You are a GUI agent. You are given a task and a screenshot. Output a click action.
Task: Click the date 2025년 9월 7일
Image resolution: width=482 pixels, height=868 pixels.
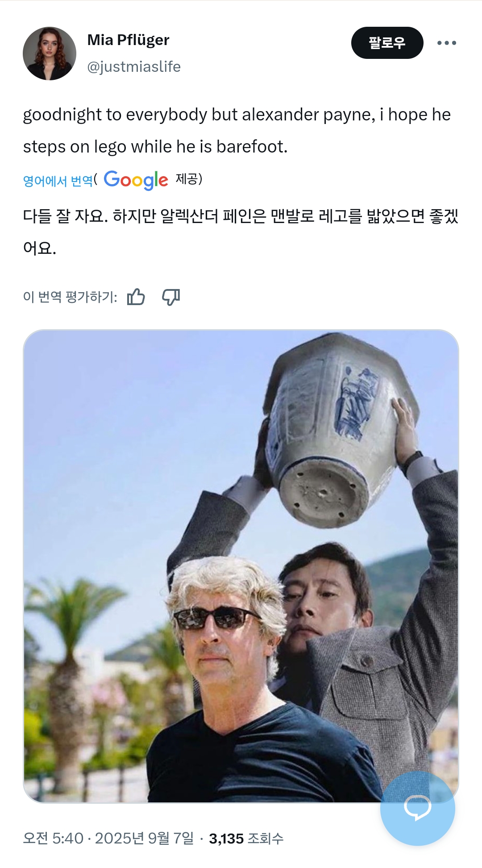(x=144, y=838)
